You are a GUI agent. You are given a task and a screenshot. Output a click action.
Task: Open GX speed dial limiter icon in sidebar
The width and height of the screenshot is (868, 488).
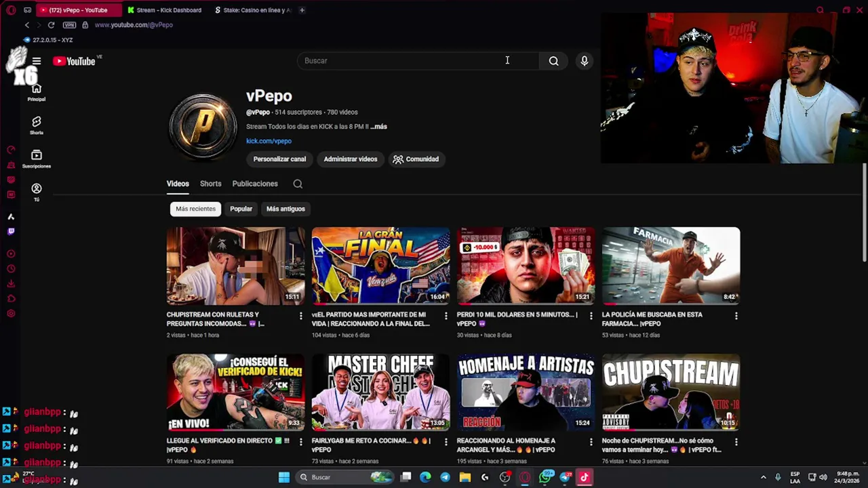pyautogui.click(x=11, y=150)
